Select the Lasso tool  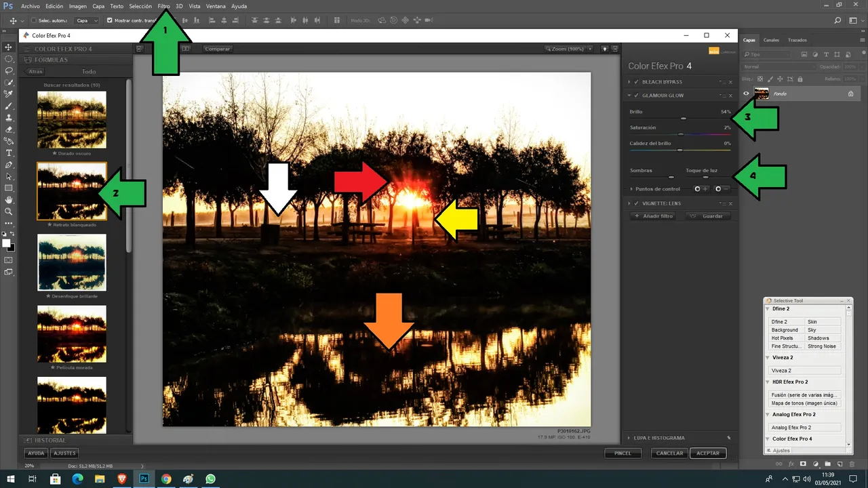[9, 70]
